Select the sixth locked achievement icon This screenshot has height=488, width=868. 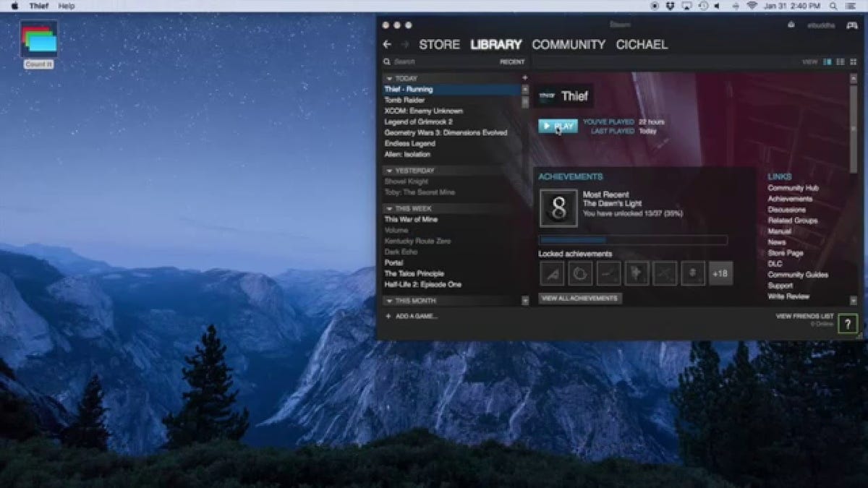pos(693,273)
